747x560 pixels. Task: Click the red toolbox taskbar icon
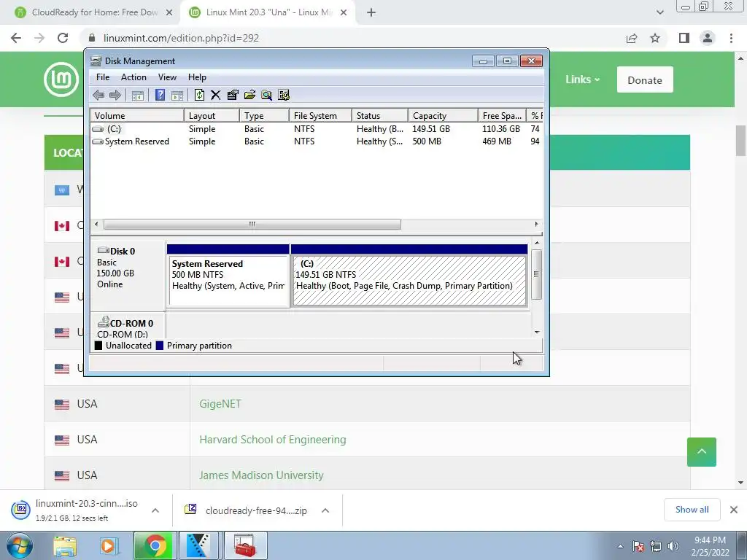click(245, 545)
